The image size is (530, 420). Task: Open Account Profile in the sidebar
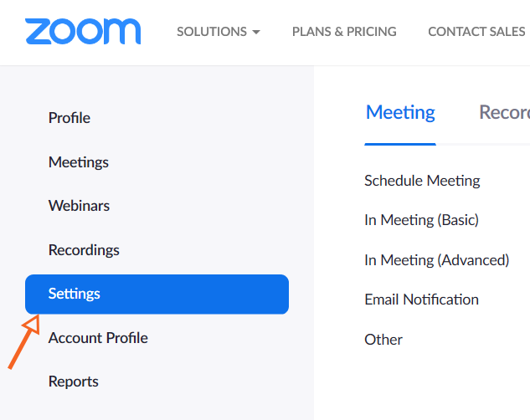(x=98, y=338)
